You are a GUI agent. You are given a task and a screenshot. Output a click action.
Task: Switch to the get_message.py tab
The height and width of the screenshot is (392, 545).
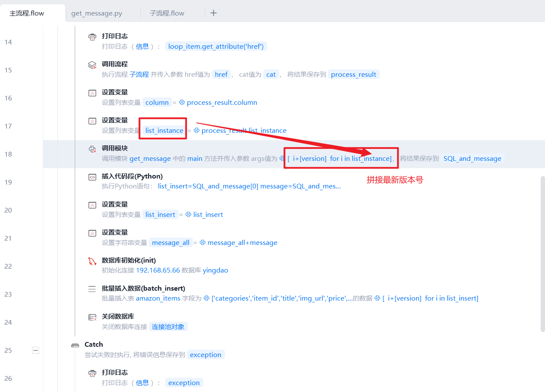pos(97,13)
